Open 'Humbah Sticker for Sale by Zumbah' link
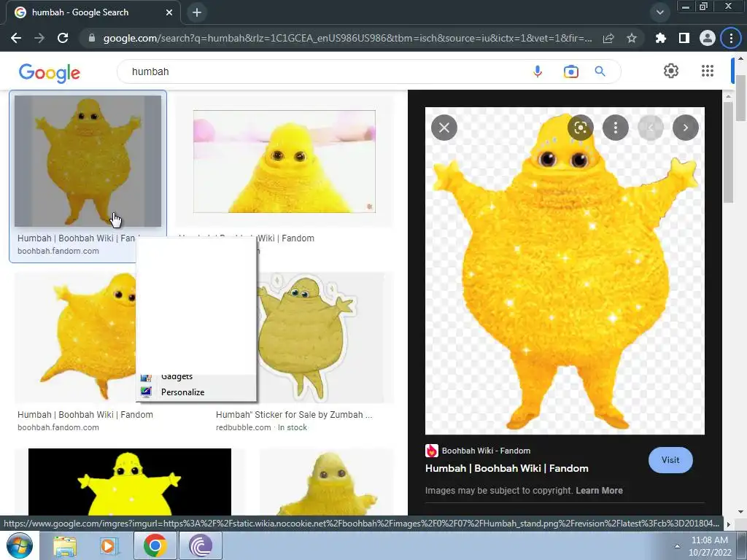747x560 pixels. (294, 415)
